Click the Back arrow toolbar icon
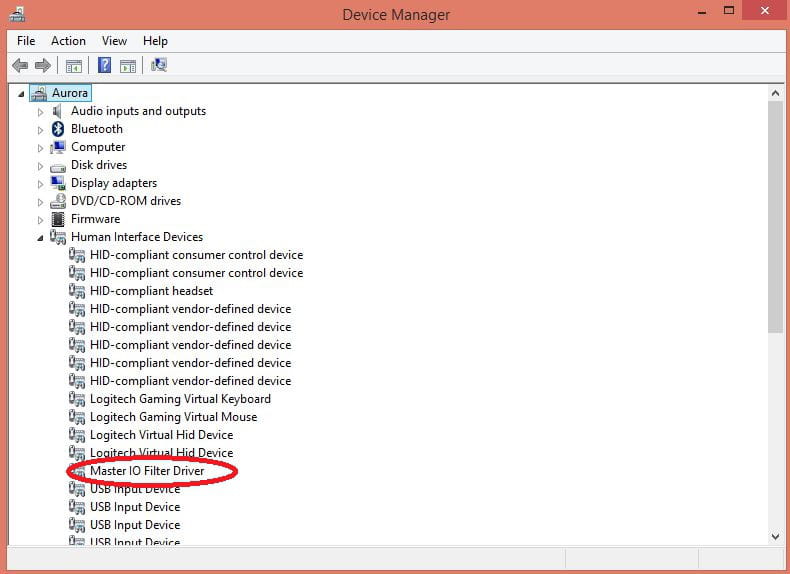Image resolution: width=790 pixels, height=574 pixels. pos(20,66)
